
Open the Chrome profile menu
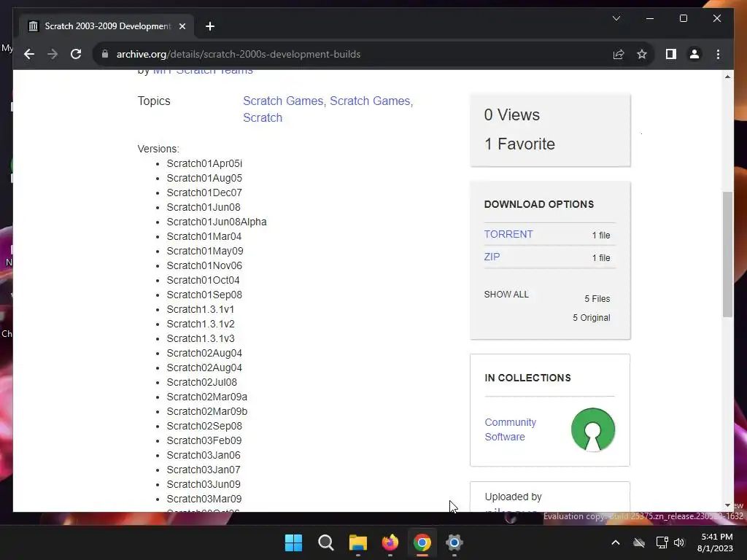[694, 54]
